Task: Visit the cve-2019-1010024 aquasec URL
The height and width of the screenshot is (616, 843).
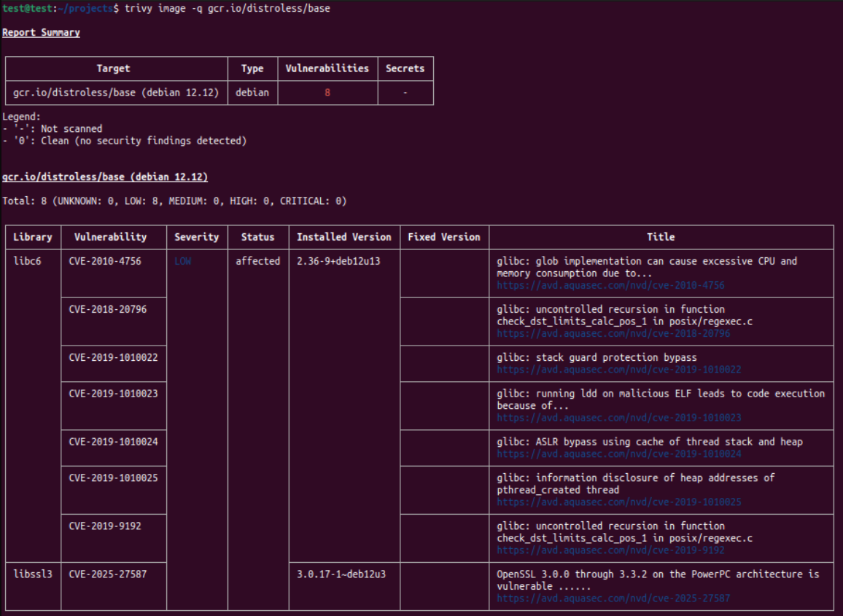Action: point(619,453)
